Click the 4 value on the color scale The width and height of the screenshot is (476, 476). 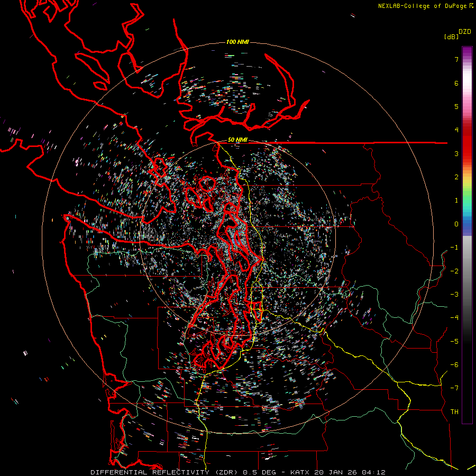coord(456,130)
